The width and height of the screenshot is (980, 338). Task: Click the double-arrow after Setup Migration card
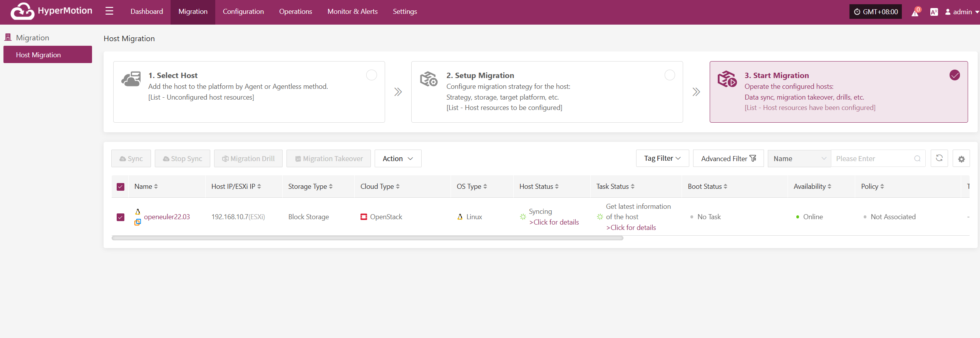[x=696, y=92]
